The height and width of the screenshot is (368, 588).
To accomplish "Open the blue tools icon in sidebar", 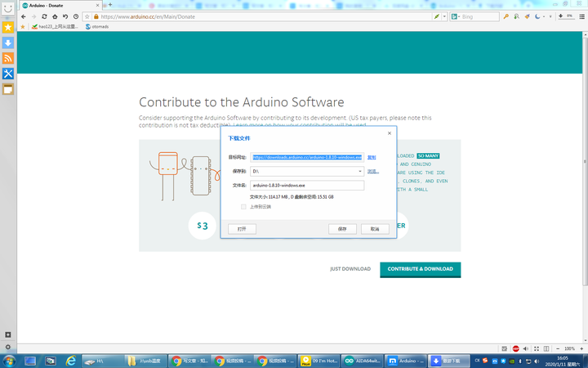I will [8, 74].
